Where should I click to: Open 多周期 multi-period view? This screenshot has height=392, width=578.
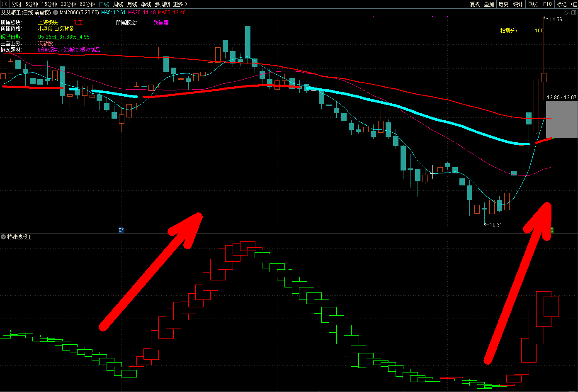click(x=162, y=4)
